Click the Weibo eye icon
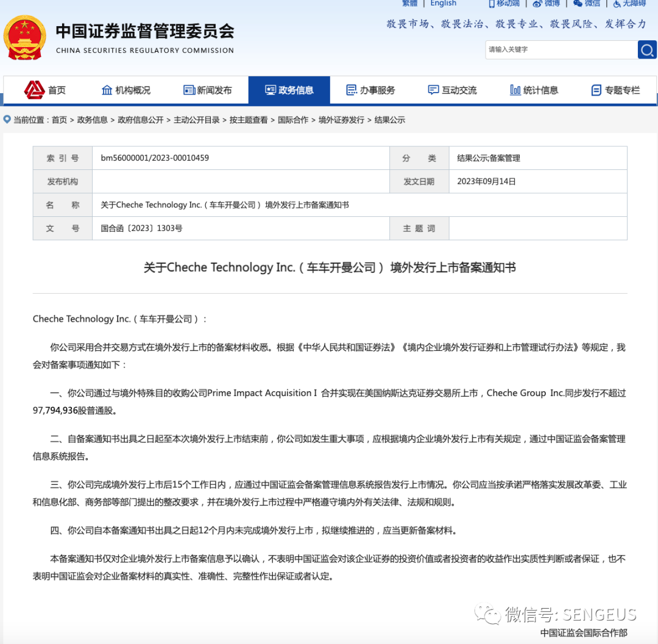Screen dimensions: 658x644 [x=537, y=4]
